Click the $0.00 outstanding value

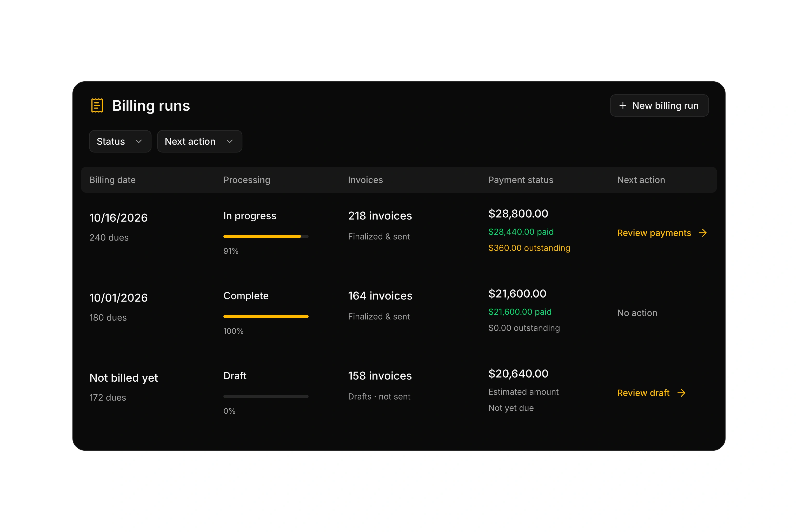[524, 328]
